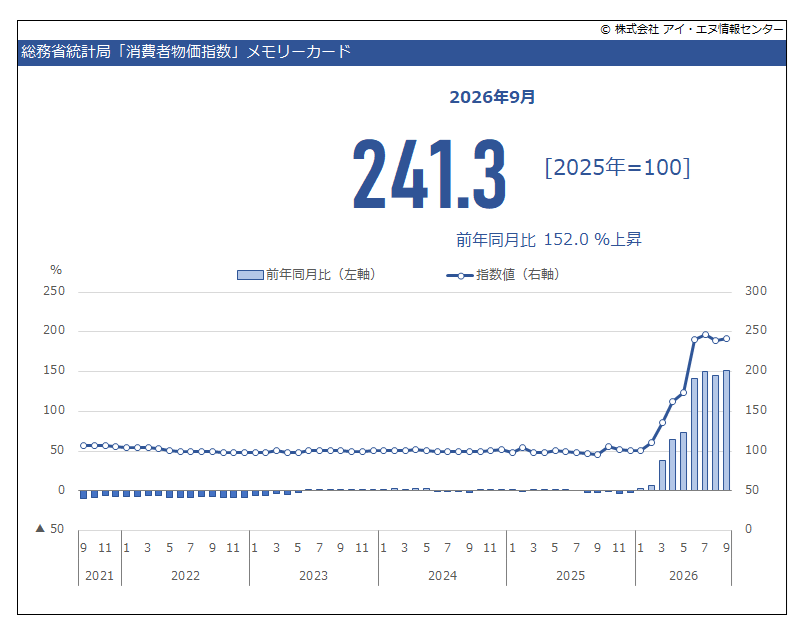Click the left axis label 250
The image size is (804, 635).
pyautogui.click(x=54, y=291)
